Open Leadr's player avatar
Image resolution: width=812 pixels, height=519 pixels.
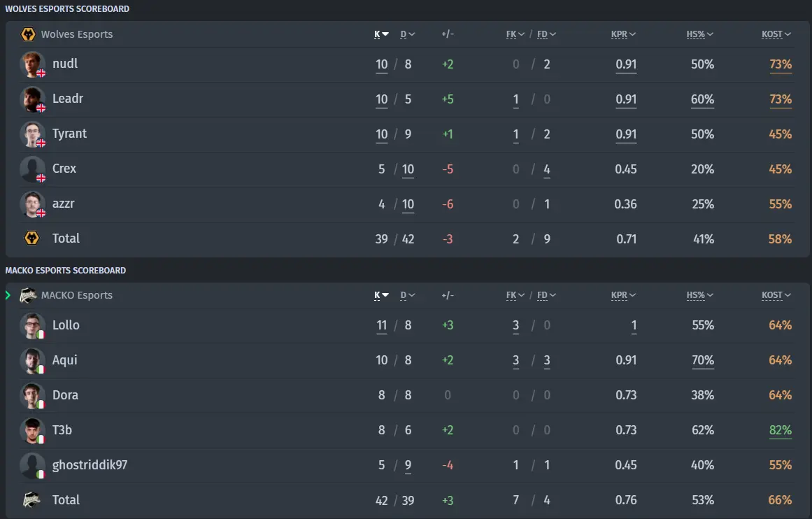32,99
